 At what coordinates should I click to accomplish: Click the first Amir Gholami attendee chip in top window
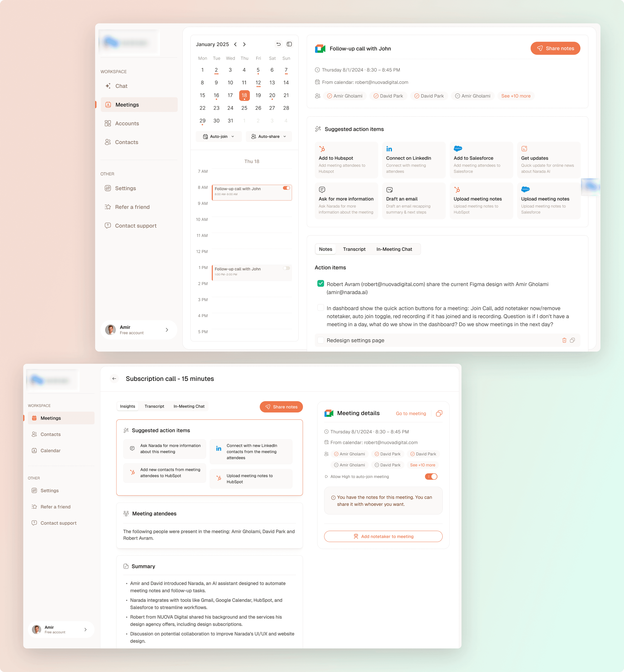pyautogui.click(x=345, y=96)
